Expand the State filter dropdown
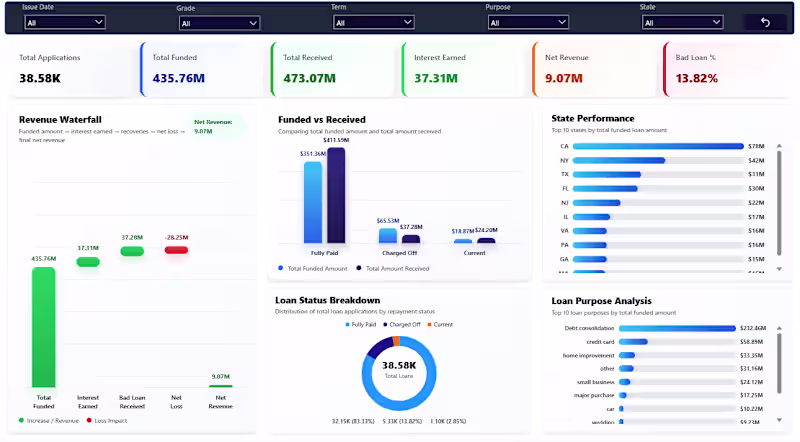 click(x=683, y=22)
